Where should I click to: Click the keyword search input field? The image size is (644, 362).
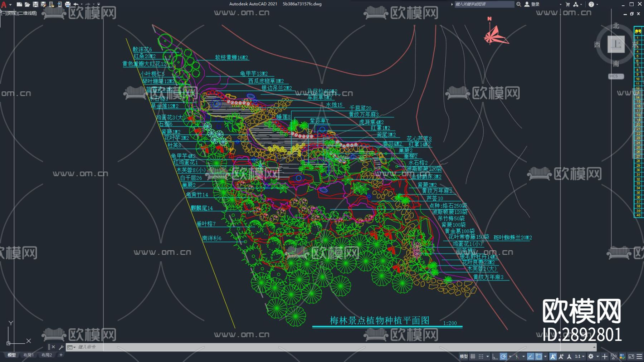[484, 4]
